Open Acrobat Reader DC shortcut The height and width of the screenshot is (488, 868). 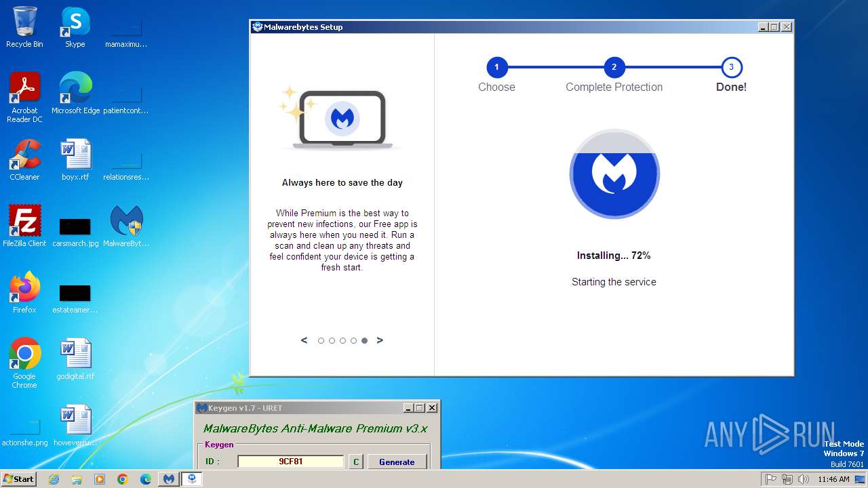[24, 97]
